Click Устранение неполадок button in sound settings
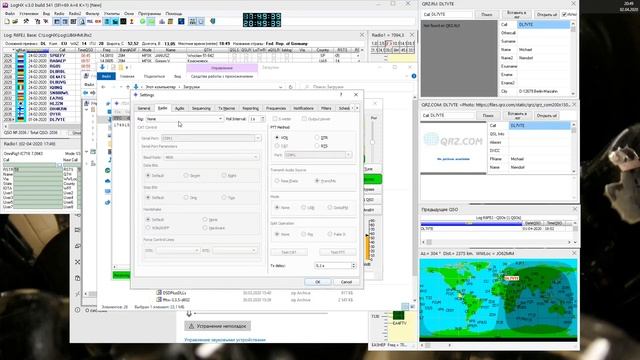This screenshot has height=360, width=640. [218, 326]
